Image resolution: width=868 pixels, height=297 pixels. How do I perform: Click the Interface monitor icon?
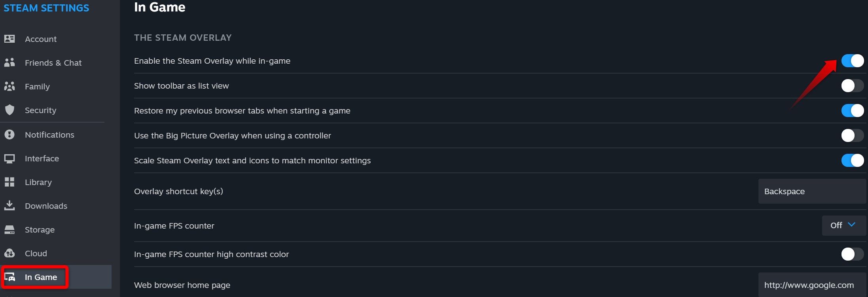coord(10,158)
